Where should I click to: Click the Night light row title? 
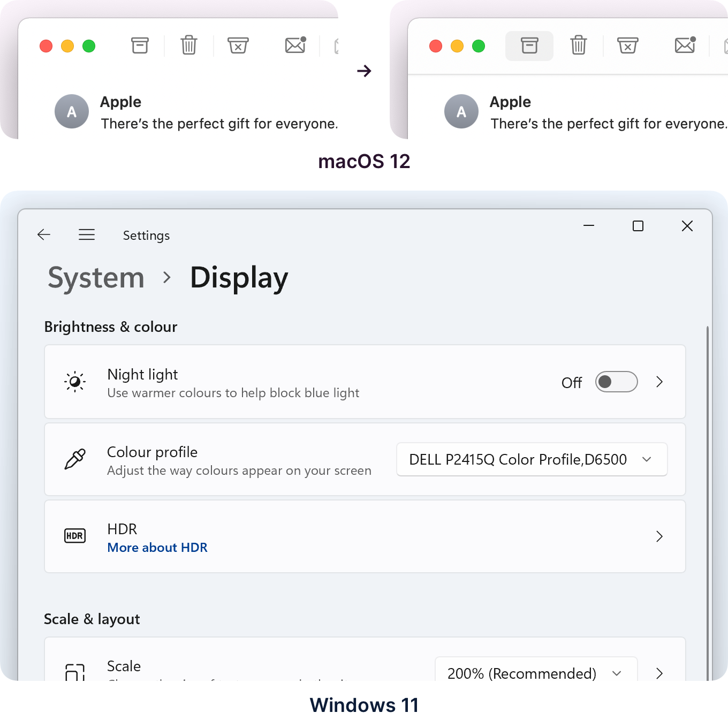142,374
